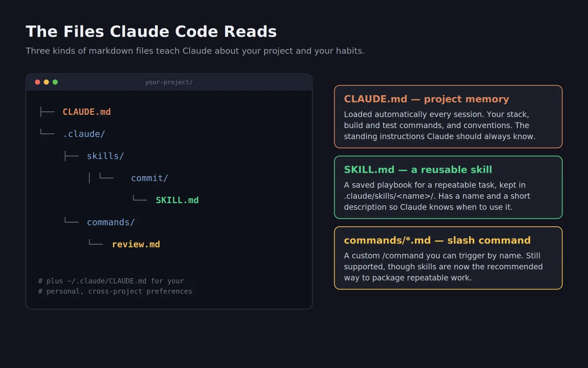Click the 'A custom /command you can trigger' text
588x368 pixels.
click(443, 267)
